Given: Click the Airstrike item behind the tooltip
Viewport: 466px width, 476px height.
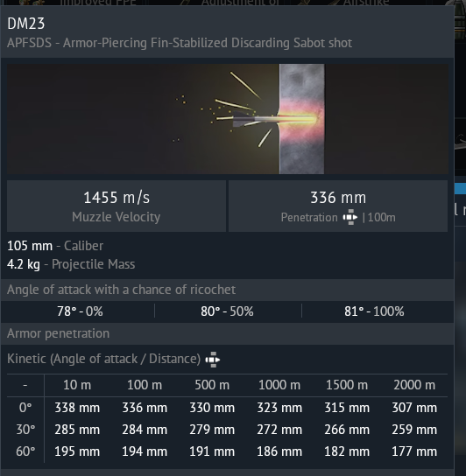Looking at the screenshot, I should pos(366,3).
